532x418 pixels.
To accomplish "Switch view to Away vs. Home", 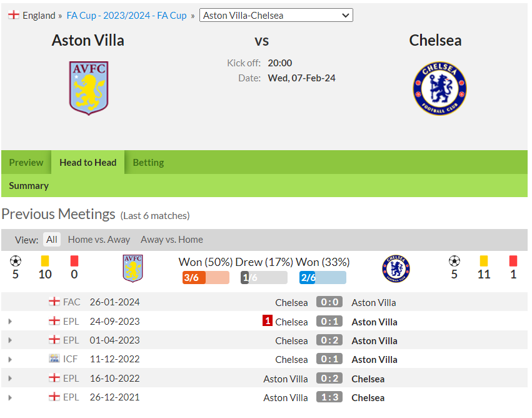I will pos(172,240).
